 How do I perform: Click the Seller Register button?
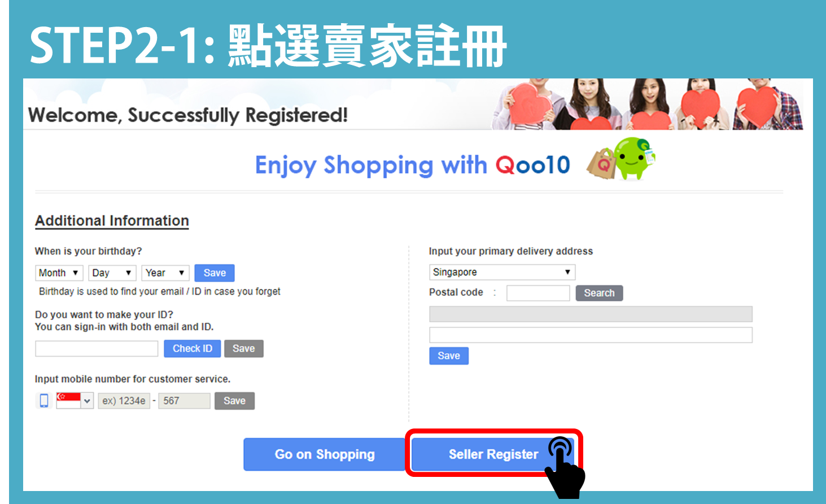coord(493,454)
